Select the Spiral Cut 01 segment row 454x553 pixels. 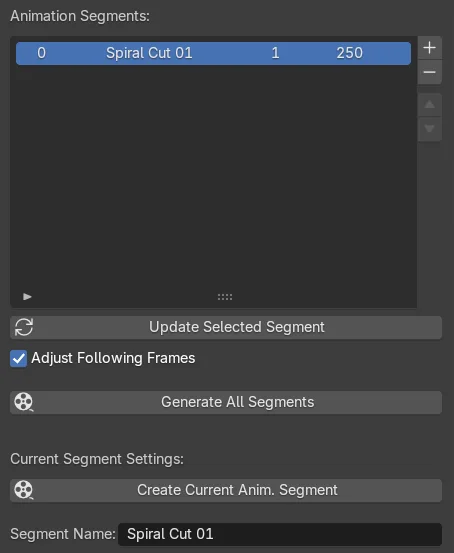click(213, 53)
